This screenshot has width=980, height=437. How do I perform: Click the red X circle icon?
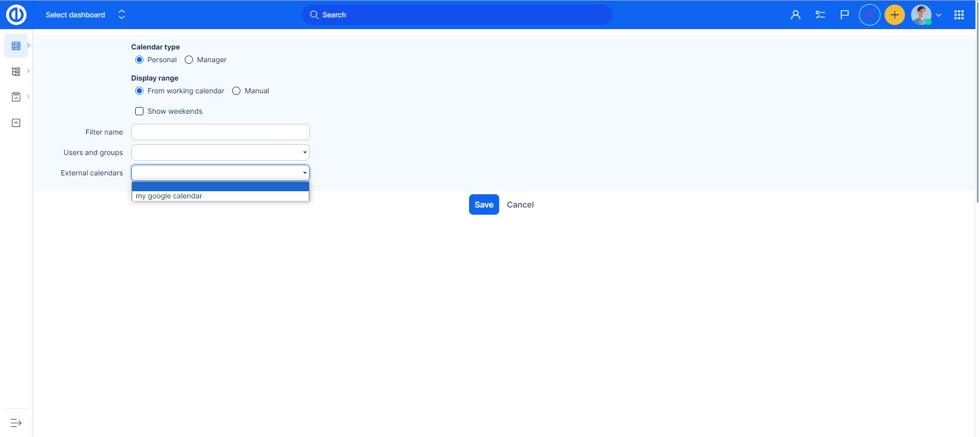pos(869,15)
